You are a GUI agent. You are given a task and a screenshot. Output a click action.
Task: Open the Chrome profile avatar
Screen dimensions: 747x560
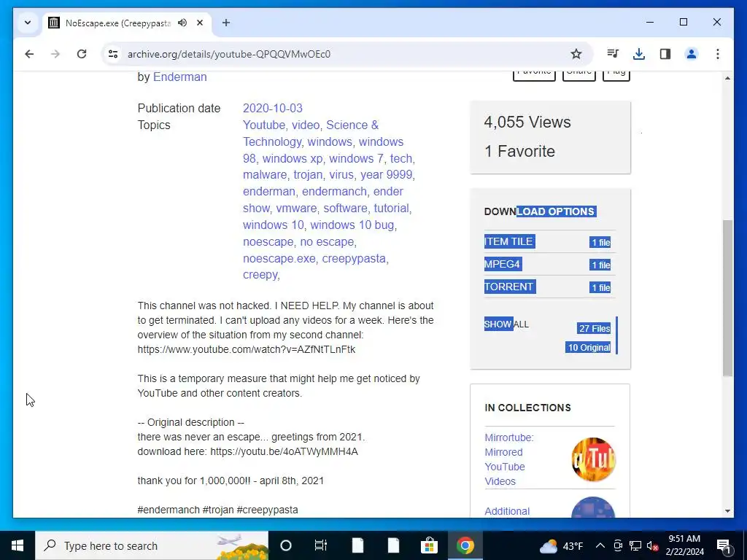coord(692,54)
